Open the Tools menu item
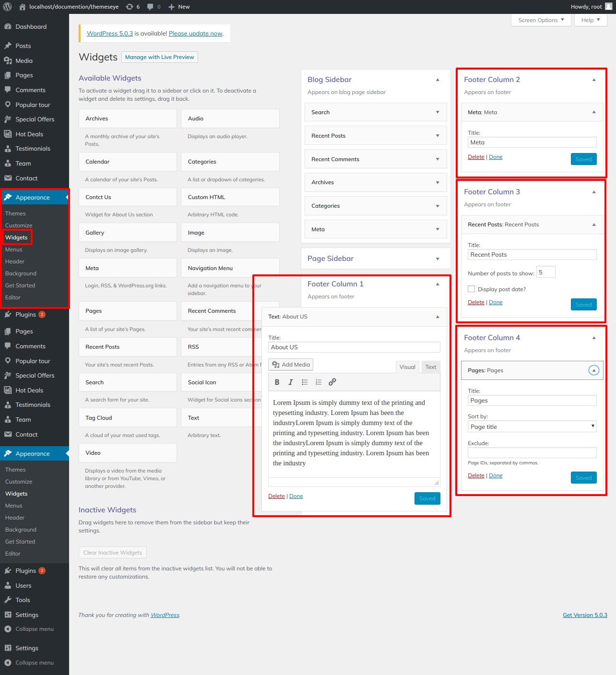616x675 pixels. tap(23, 600)
